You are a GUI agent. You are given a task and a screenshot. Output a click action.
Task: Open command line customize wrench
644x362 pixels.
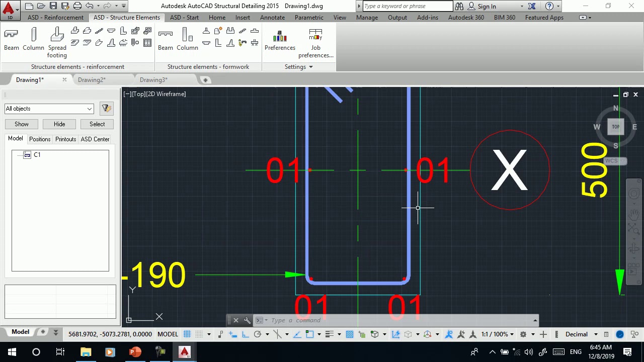pos(247,320)
